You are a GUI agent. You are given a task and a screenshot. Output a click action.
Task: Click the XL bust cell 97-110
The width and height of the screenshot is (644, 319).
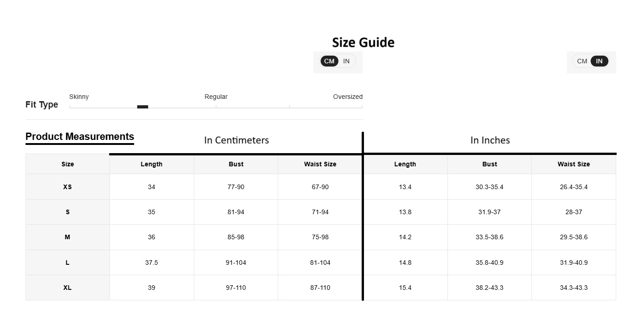click(236, 288)
